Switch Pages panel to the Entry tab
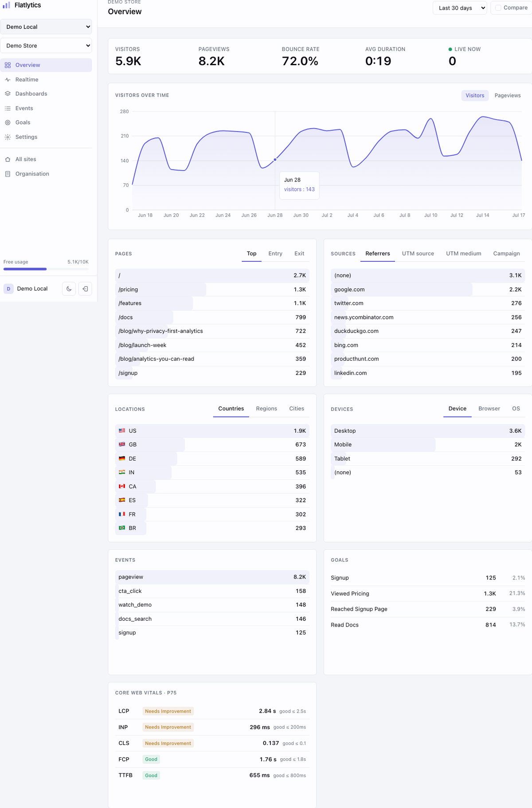Screen dimensions: 532x808 tap(275, 254)
